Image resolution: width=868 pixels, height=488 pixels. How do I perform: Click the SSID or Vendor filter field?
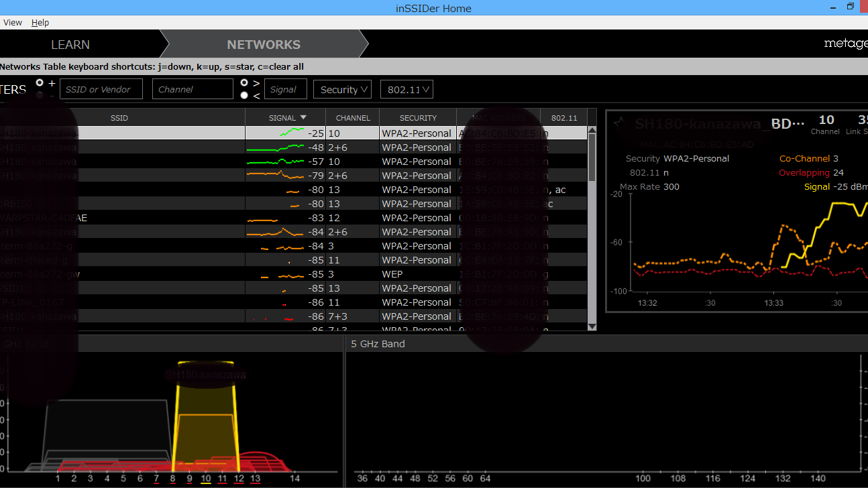[101, 89]
